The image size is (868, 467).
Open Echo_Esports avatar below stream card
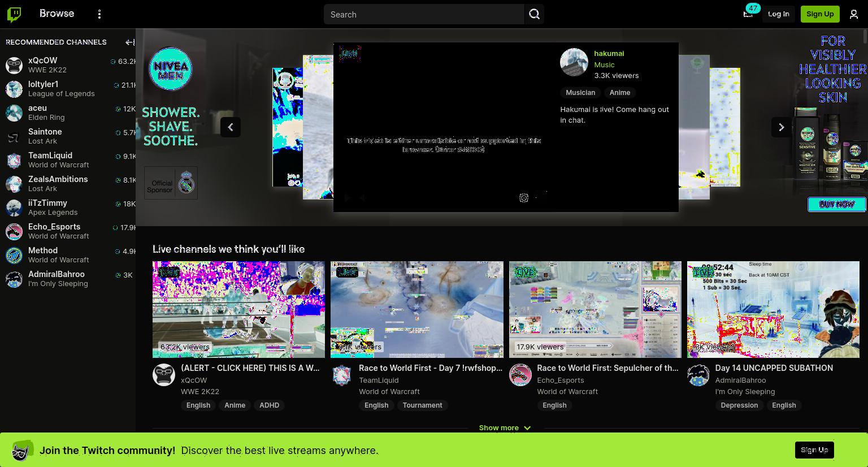tap(520, 375)
